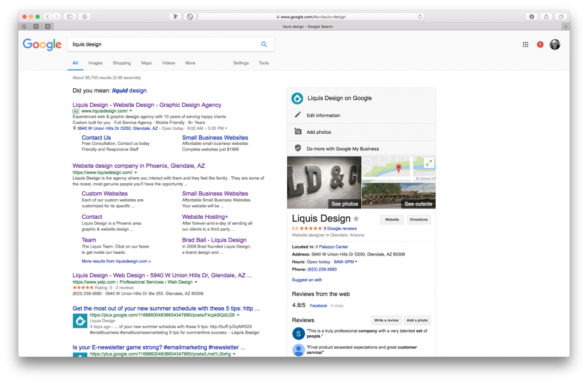This screenshot has width=588, height=383.
Task: Open the Team sitelink
Action: (89, 240)
